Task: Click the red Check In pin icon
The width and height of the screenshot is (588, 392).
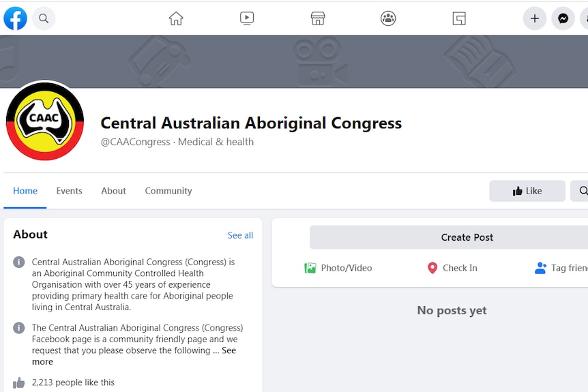Action: click(432, 268)
